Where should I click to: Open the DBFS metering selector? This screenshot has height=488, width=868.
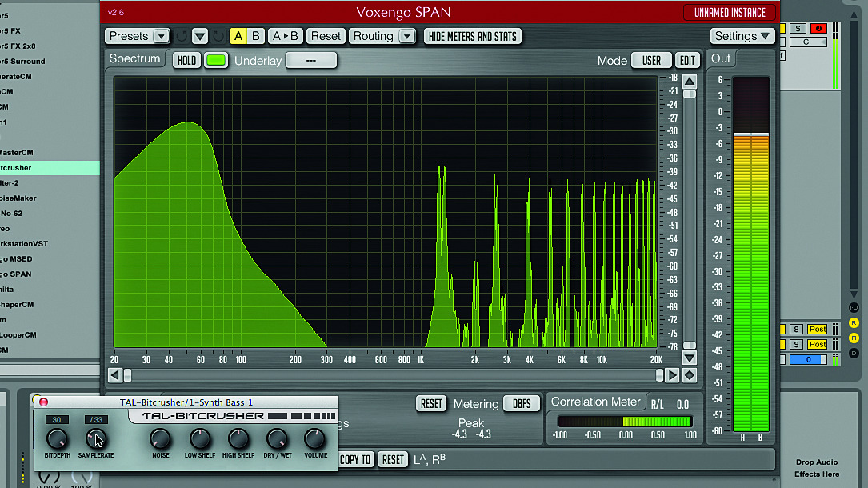point(522,404)
